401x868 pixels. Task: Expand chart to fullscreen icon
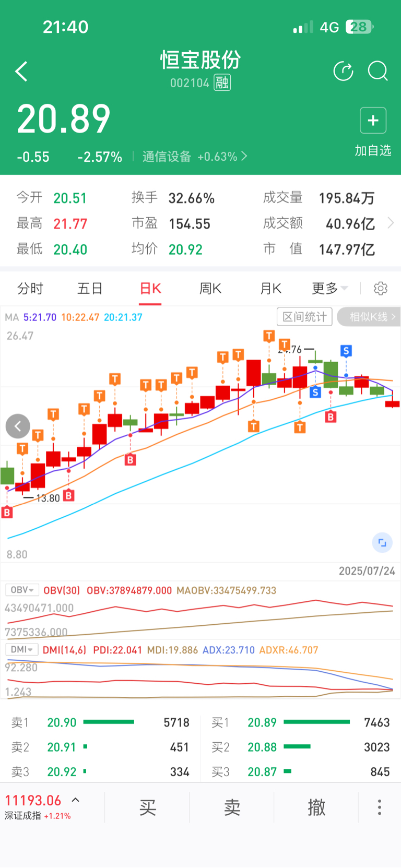(382, 543)
